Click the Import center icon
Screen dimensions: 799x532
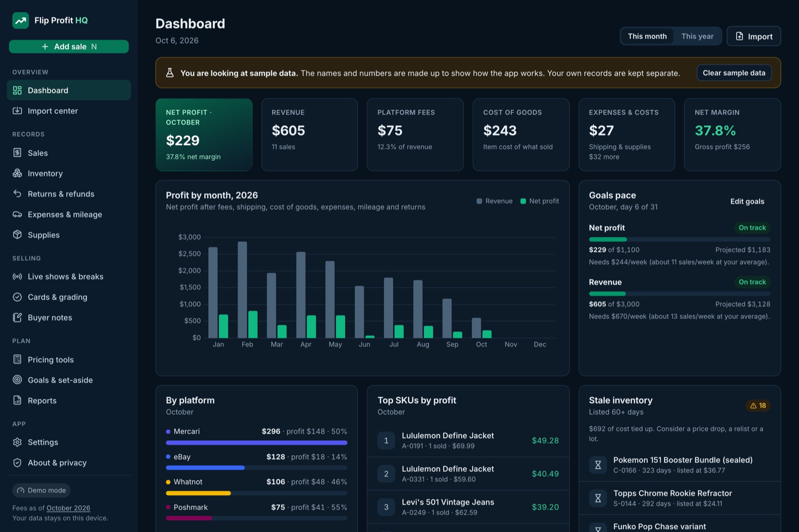[x=17, y=111]
